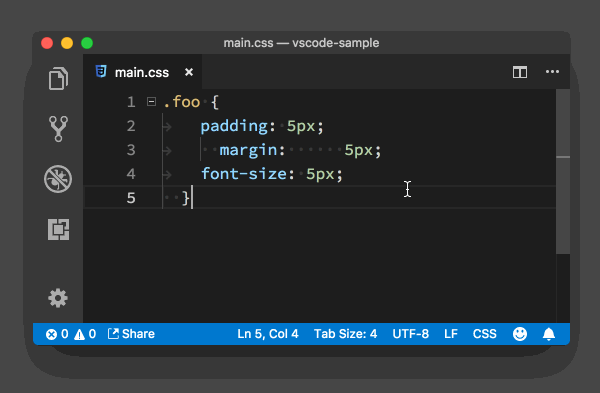Open the Debug view bug icon
This screenshot has height=393, width=600.
click(58, 179)
